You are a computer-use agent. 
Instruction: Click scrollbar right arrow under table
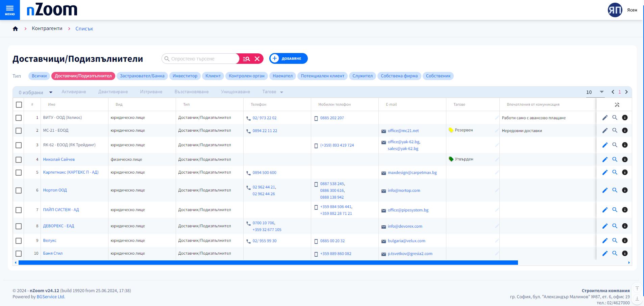tap(629, 262)
